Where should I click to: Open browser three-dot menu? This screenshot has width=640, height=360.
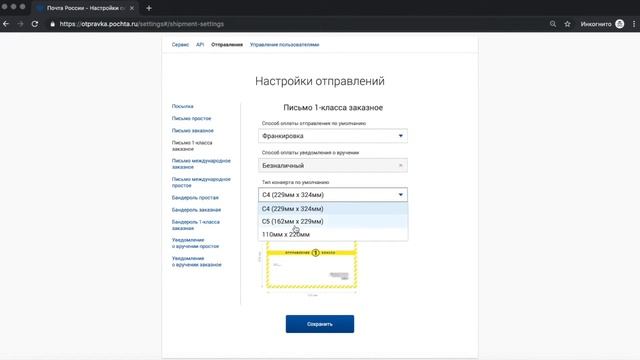634,24
